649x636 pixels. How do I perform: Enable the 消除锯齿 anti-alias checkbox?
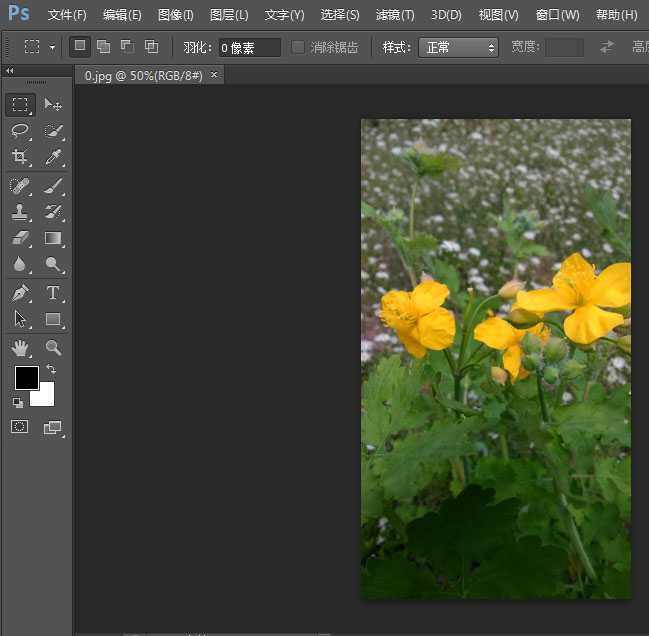coord(298,47)
